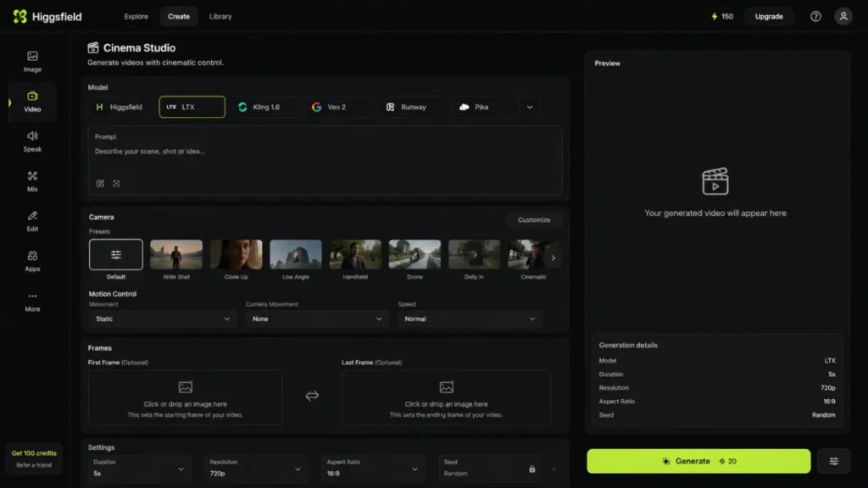Show next camera presets arrow
The height and width of the screenshot is (488, 868).
[553, 258]
